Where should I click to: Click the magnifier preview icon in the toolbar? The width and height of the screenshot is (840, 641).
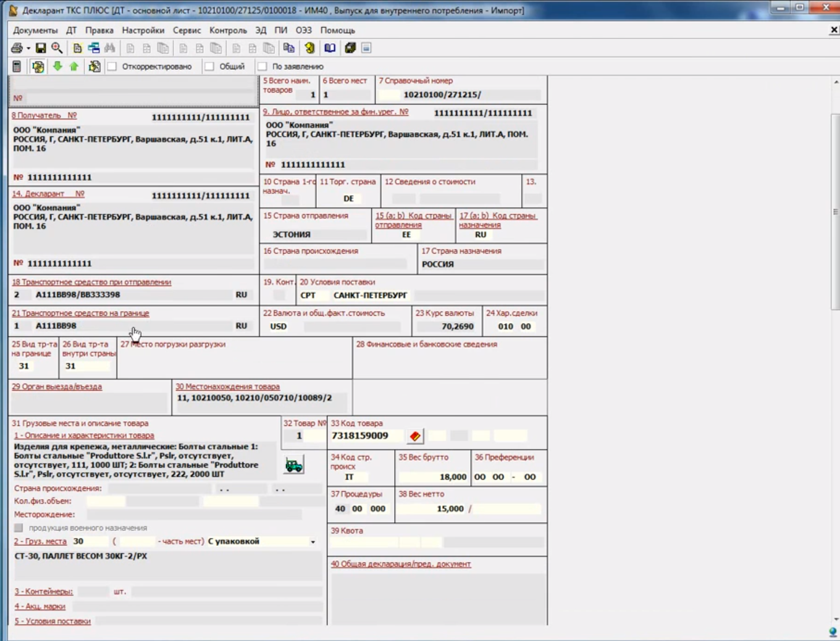pos(57,48)
